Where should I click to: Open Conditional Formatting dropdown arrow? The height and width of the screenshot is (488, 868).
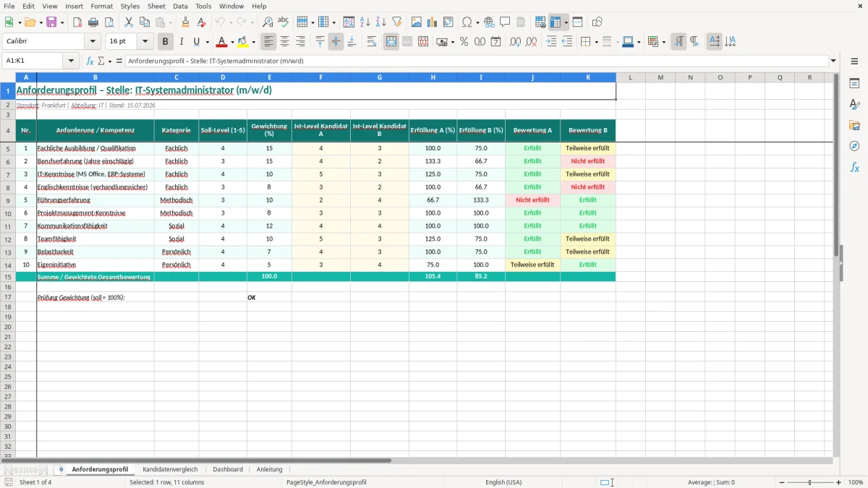[663, 42]
